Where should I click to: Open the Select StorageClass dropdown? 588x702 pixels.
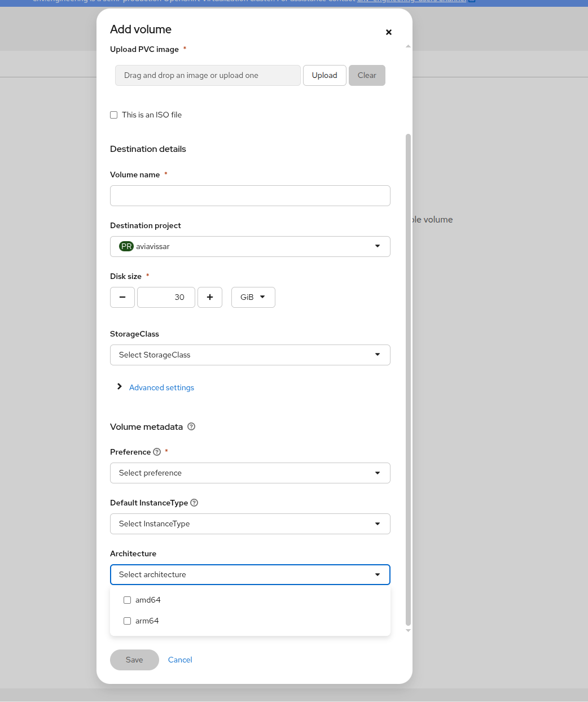pos(250,355)
